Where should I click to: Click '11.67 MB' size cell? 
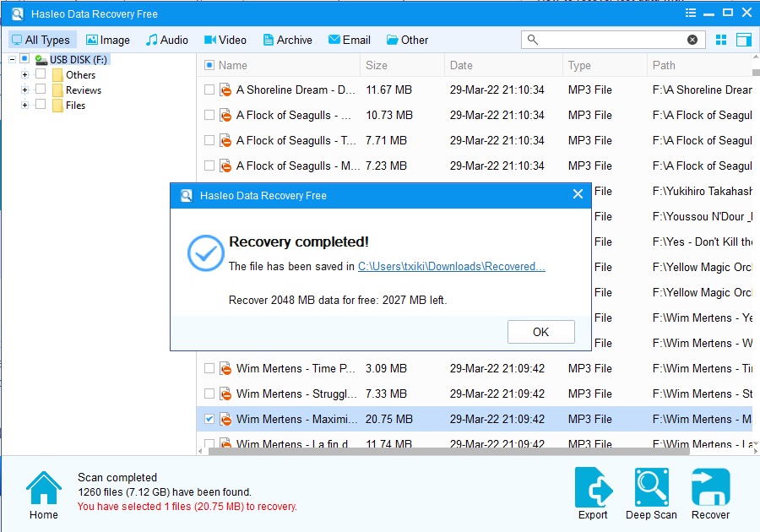tap(388, 90)
